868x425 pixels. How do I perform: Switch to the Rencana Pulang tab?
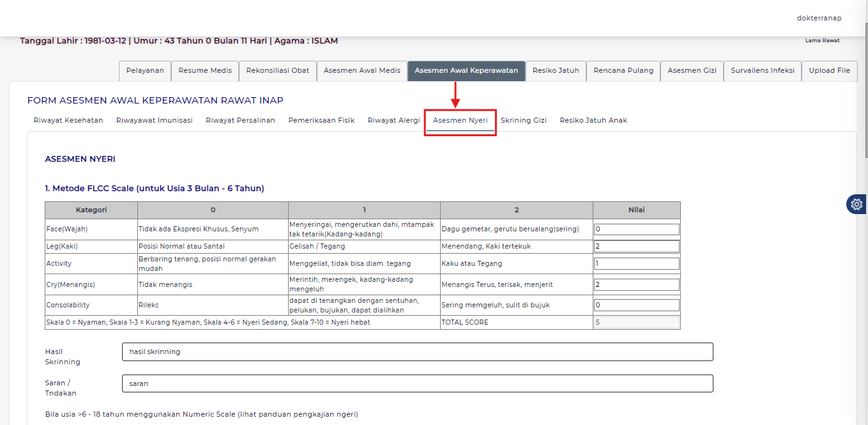(x=623, y=71)
